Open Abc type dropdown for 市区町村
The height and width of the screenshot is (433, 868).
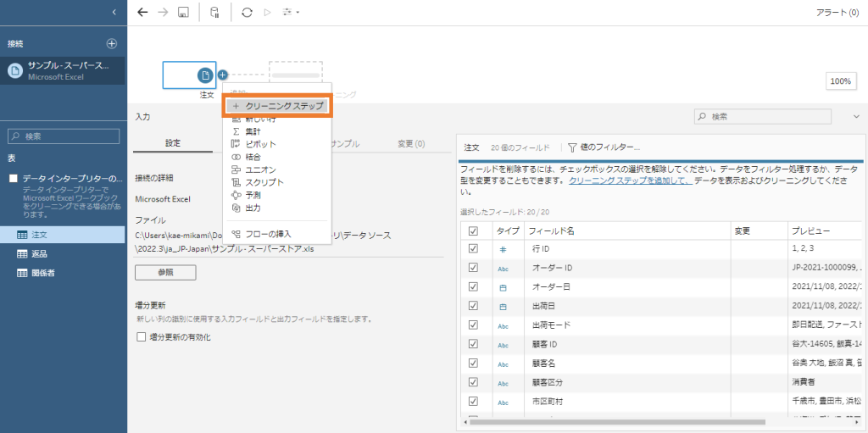click(x=504, y=402)
